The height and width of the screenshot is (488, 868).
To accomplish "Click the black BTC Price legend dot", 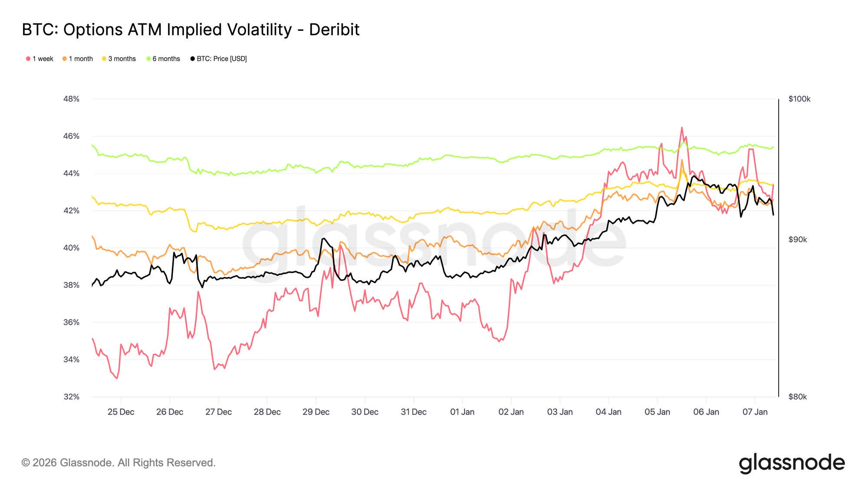I will (192, 59).
